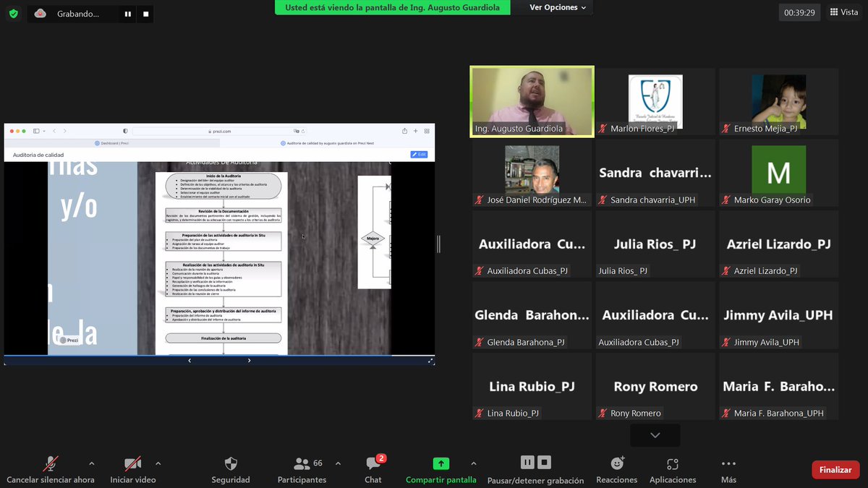868x488 pixels.
Task: Pause recording in the bottom toolbar
Action: [x=527, y=462]
